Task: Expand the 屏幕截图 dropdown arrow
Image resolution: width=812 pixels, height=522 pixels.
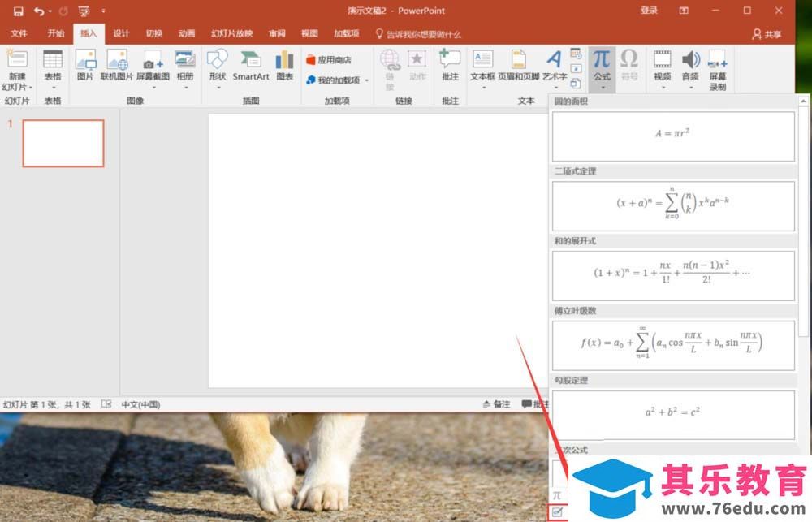Action: coord(153,88)
